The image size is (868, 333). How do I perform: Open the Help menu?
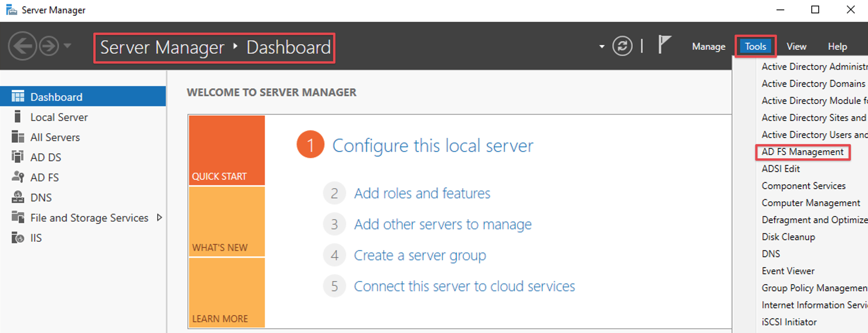[x=837, y=46]
